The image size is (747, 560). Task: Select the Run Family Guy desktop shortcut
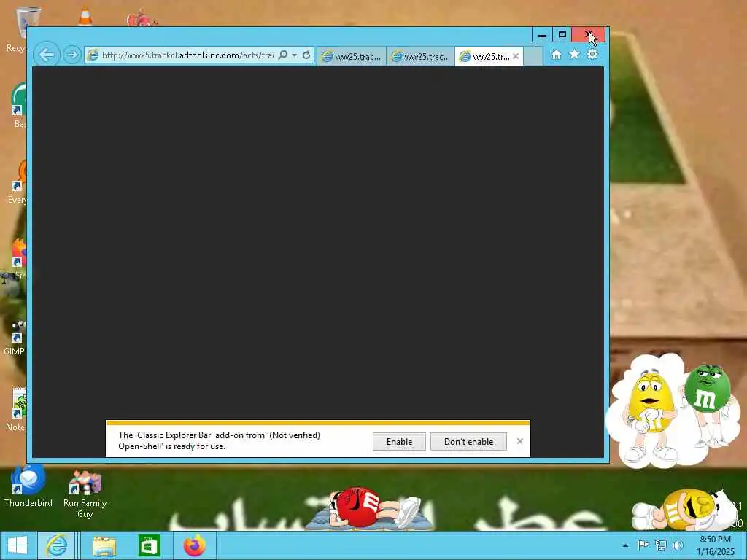pos(85,494)
